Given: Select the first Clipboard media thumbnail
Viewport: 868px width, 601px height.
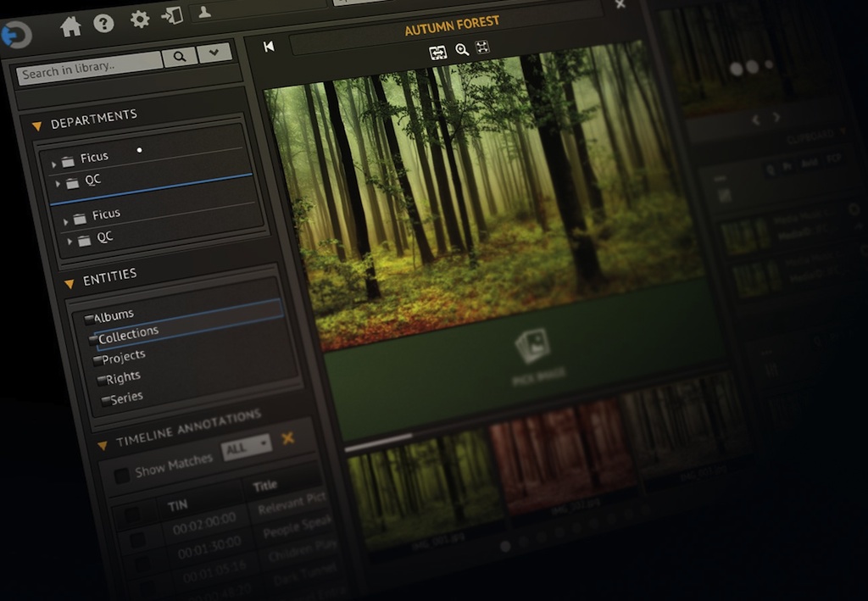Looking at the screenshot, I should pyautogui.click(x=745, y=235).
